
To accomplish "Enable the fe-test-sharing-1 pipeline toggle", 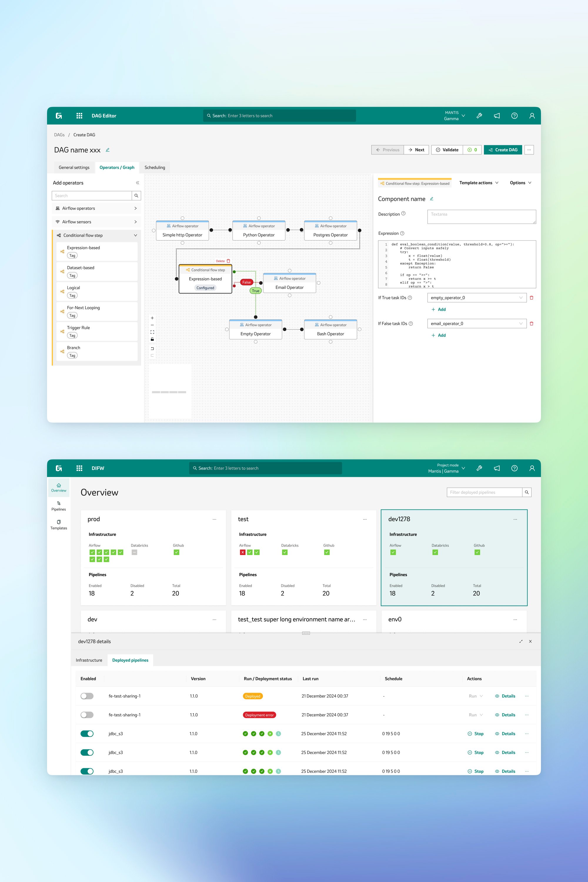I will pyautogui.click(x=87, y=696).
